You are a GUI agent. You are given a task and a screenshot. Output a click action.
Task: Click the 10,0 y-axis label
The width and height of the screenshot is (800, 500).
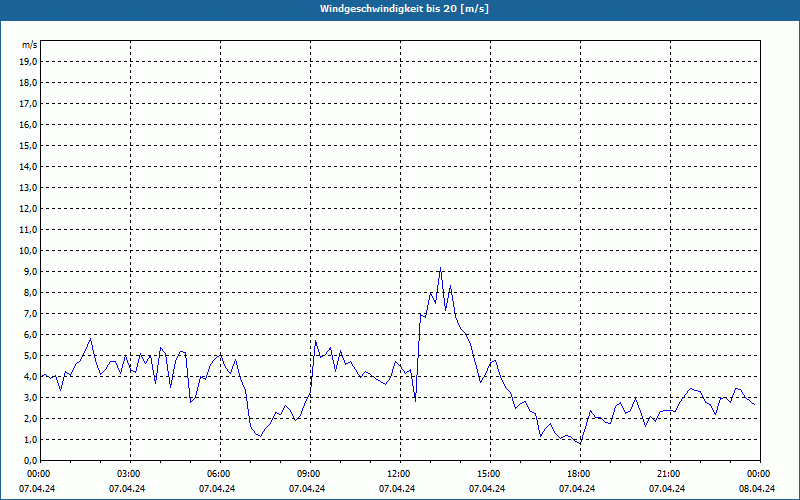pos(28,251)
